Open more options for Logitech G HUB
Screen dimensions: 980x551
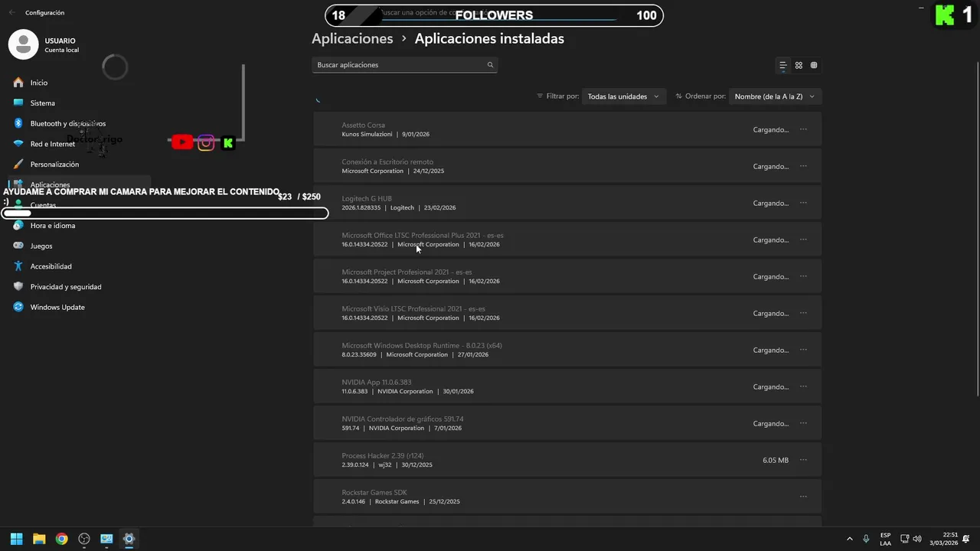(803, 203)
